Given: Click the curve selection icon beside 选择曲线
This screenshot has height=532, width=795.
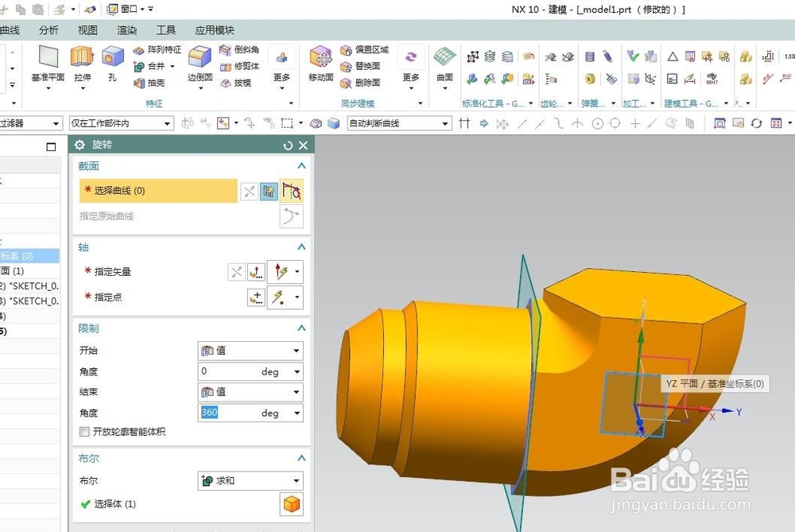Looking at the screenshot, I should tap(292, 191).
